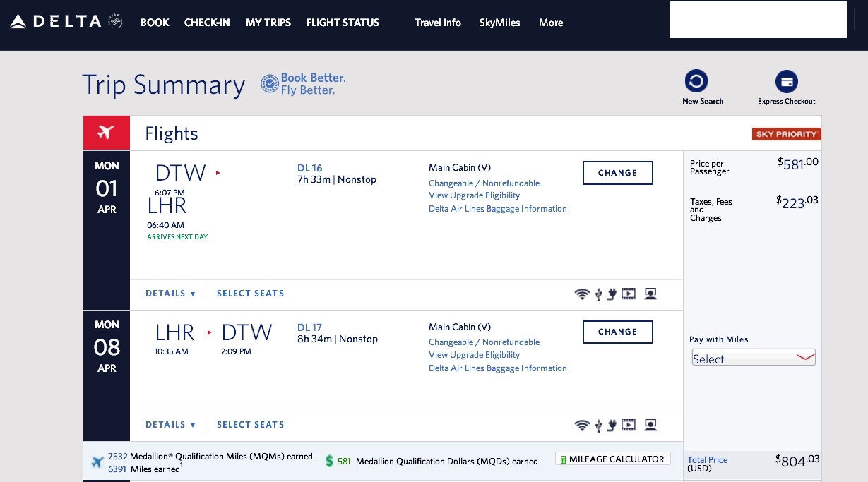Click the in-flight entertainment video icon on DL 16
The image size is (868, 482).
[628, 294]
